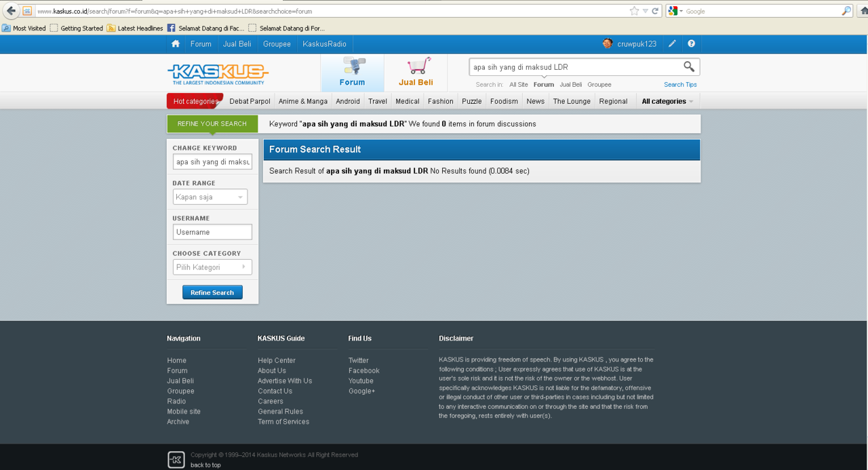Open the Anime & Manga category
The height and width of the screenshot is (470, 868).
point(303,101)
